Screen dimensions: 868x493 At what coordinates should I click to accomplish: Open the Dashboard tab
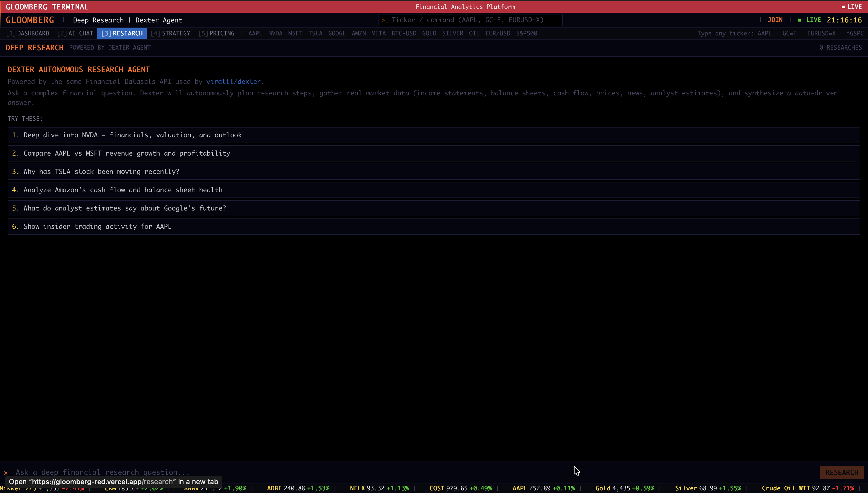tap(28, 33)
